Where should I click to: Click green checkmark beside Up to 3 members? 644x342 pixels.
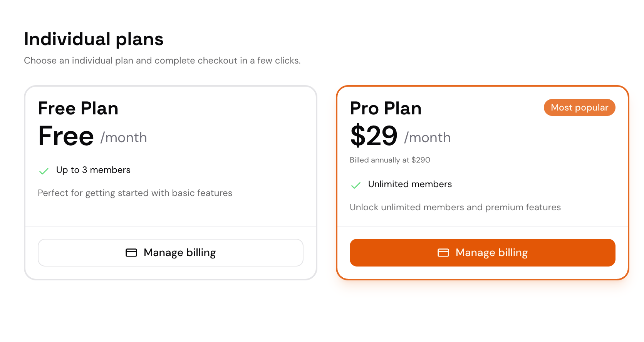(x=44, y=171)
